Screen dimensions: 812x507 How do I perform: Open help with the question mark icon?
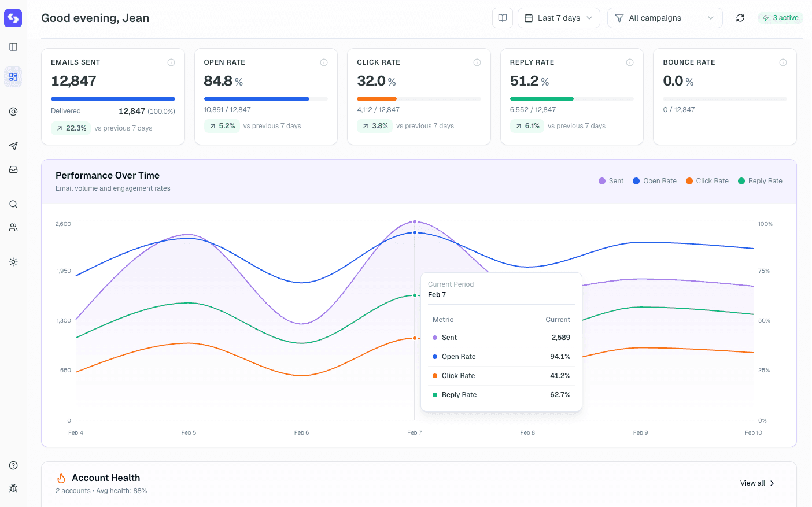[13, 465]
